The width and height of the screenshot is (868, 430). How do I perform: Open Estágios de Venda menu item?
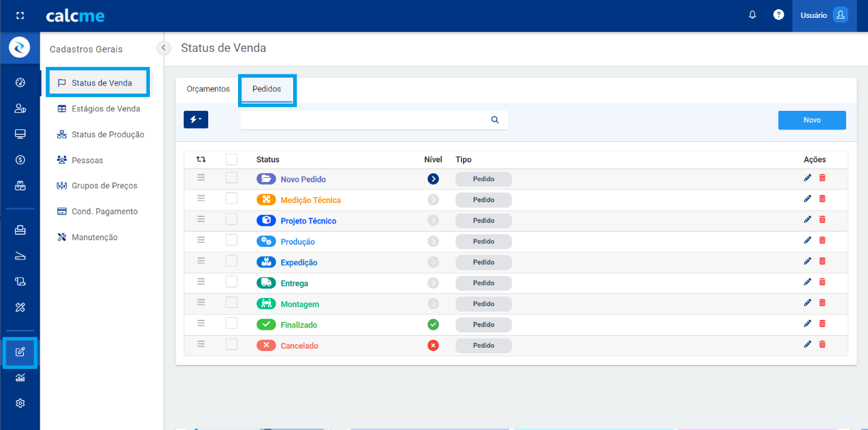click(105, 109)
